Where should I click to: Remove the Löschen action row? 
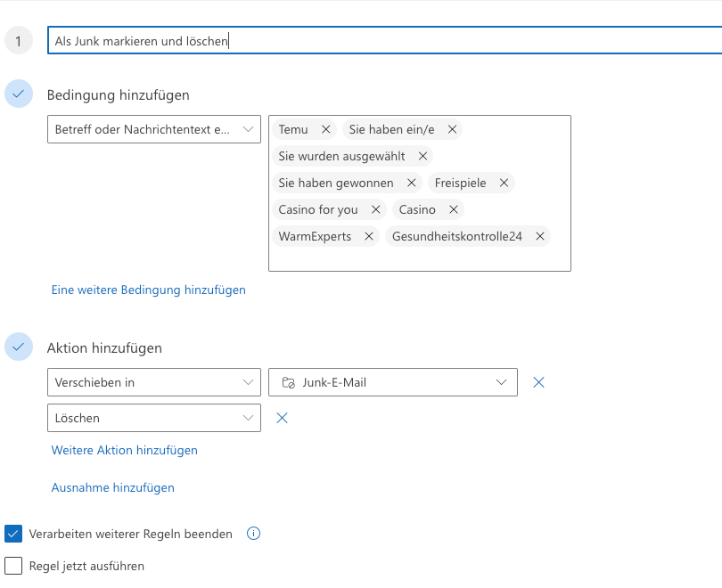click(282, 418)
